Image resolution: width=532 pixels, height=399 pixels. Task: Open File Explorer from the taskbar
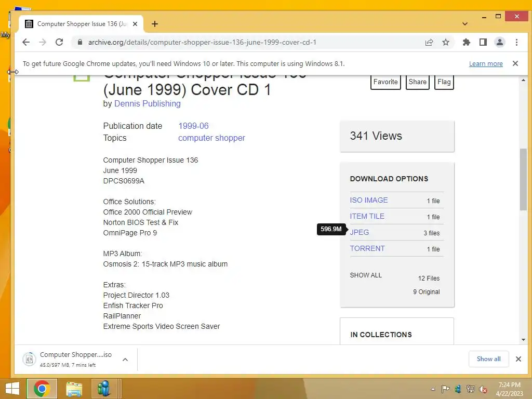[74, 389]
